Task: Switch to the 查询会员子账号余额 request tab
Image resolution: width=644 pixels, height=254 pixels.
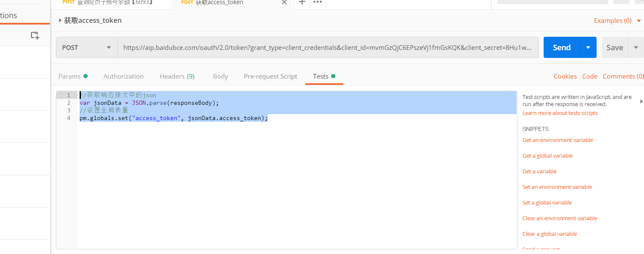Action: click(114, 3)
